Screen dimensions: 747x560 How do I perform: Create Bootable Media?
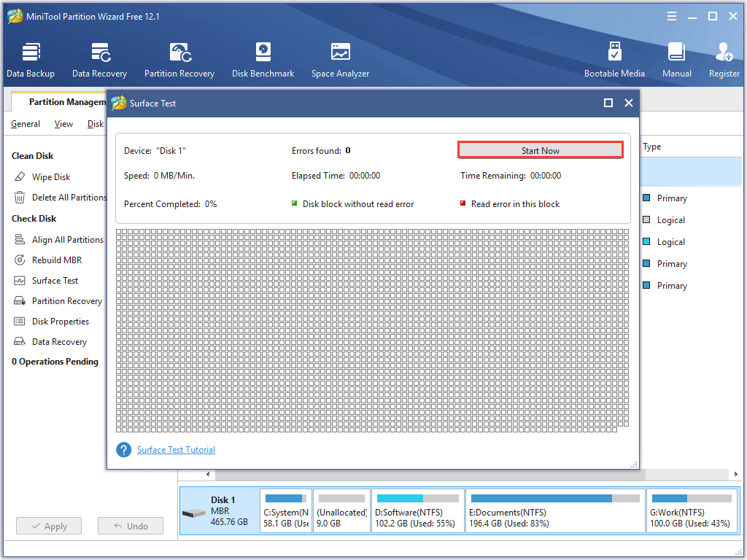pyautogui.click(x=614, y=60)
